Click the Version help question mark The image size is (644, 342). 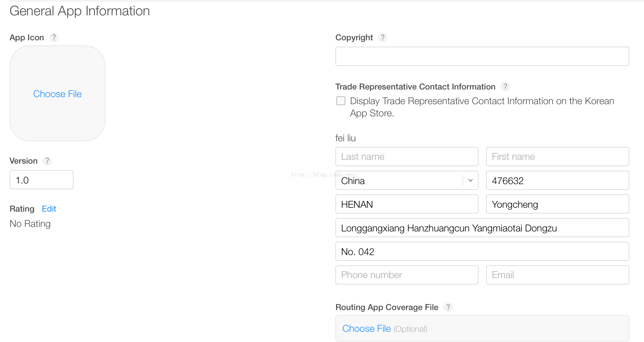(47, 161)
